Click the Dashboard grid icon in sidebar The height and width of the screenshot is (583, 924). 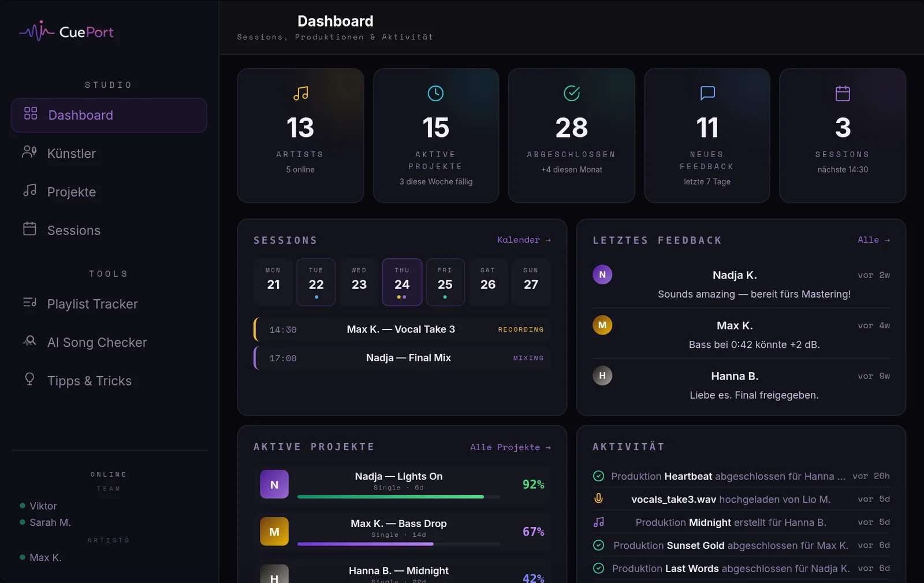[31, 113]
